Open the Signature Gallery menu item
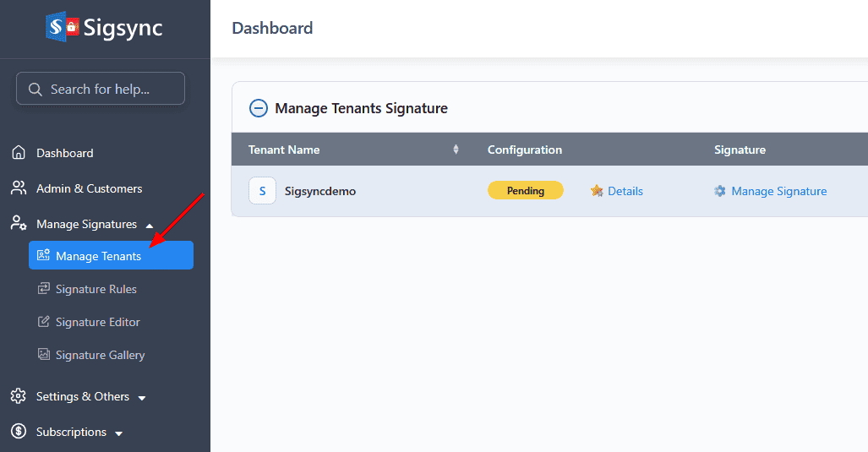The width and height of the screenshot is (868, 452). [100, 355]
